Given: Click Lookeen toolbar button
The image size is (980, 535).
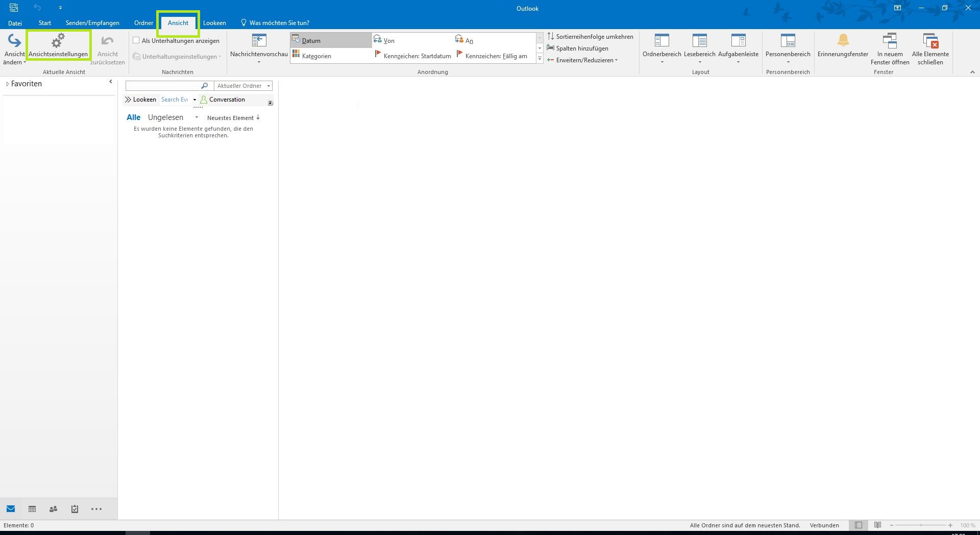Looking at the screenshot, I should tap(141, 100).
